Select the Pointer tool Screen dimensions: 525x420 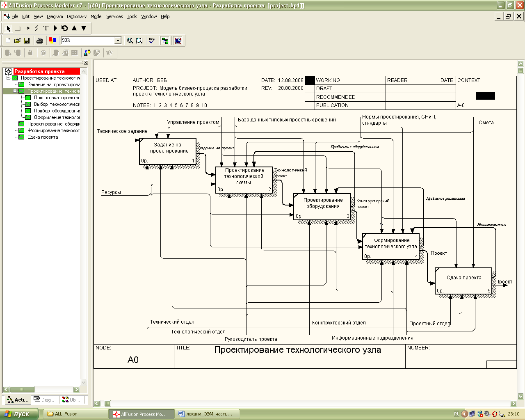click(x=9, y=28)
